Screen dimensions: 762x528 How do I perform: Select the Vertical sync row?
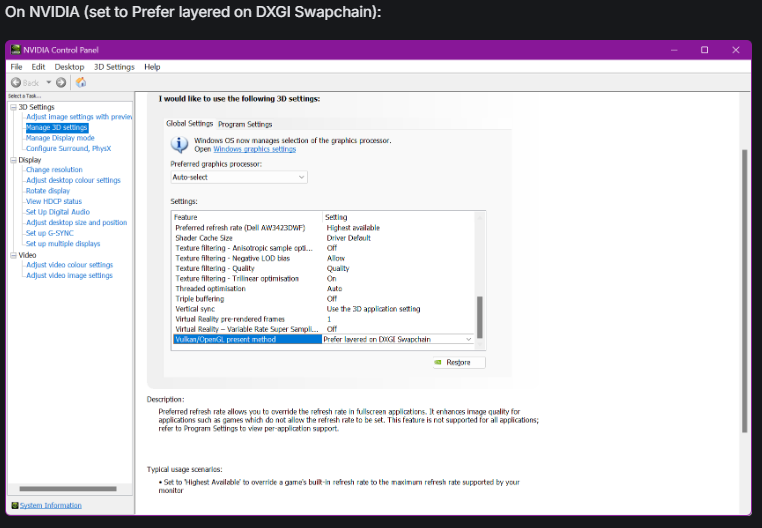[x=323, y=309]
